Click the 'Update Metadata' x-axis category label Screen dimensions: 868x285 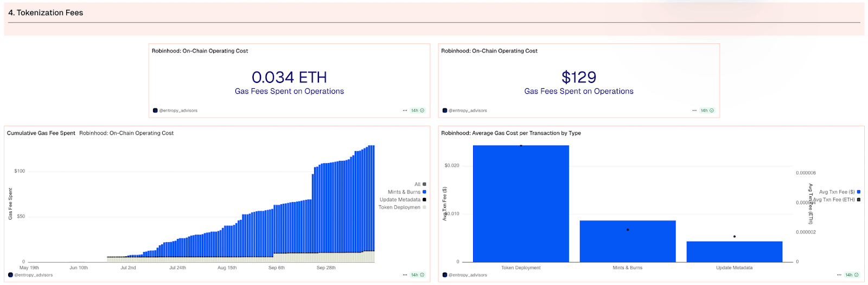pos(735,268)
